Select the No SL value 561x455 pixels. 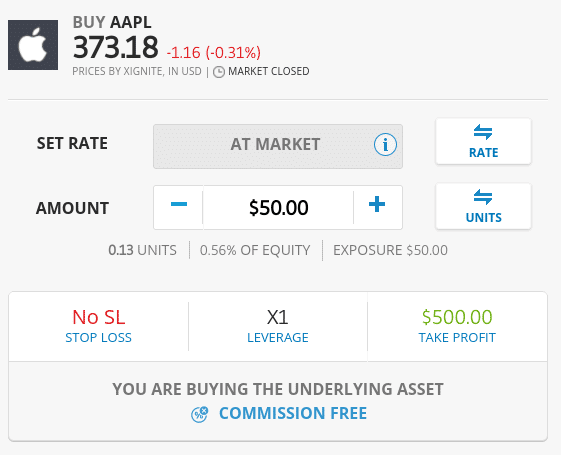[x=99, y=317]
